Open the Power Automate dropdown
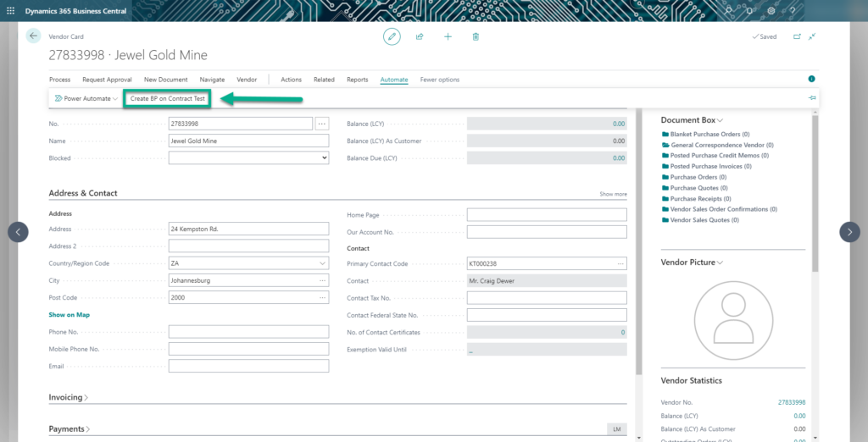The width and height of the screenshot is (868, 442). pos(86,98)
